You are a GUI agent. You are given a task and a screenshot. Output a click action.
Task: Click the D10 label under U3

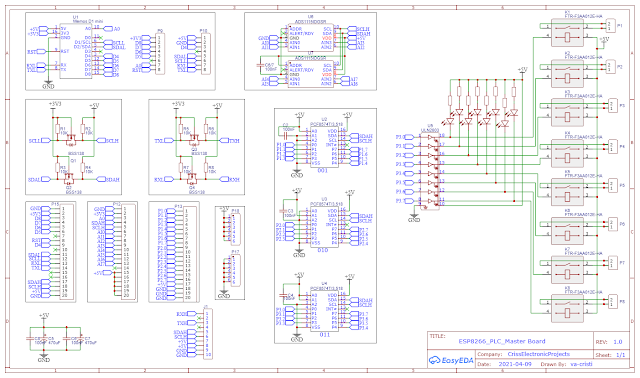(322, 250)
